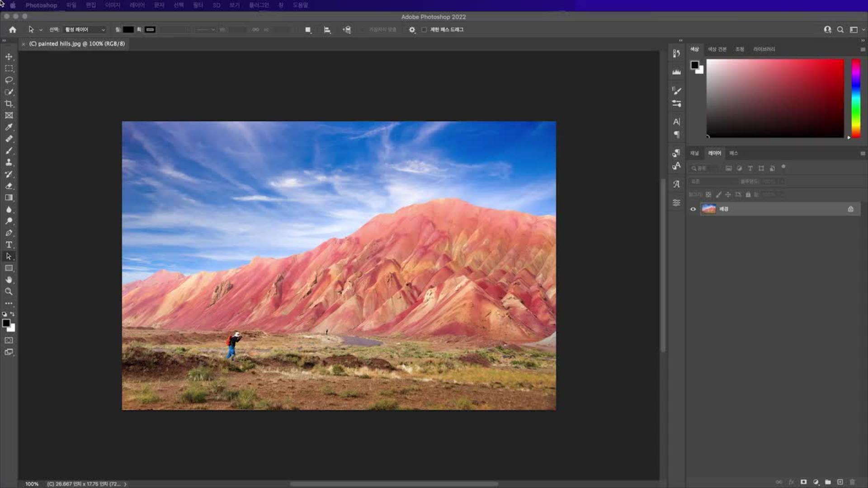This screenshot has height=488, width=868.
Task: Toggle Quick Mask mode icon
Action: click(x=9, y=340)
